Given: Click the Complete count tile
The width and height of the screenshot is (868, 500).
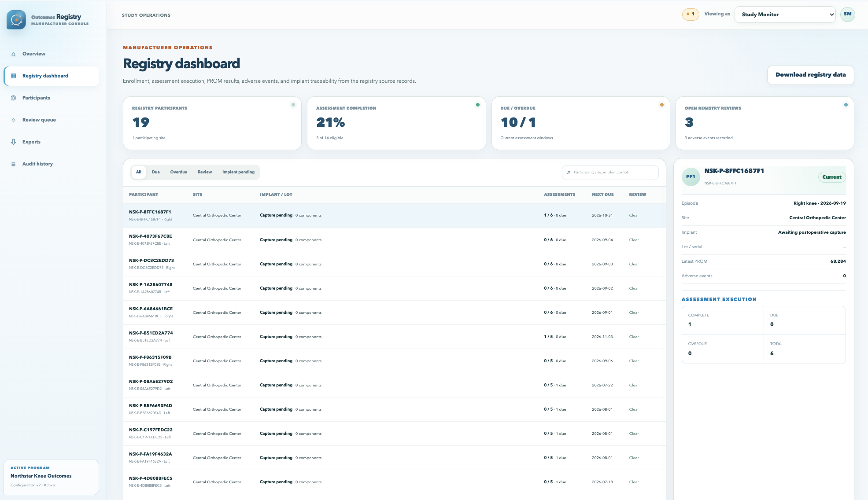Looking at the screenshot, I should 723,320.
